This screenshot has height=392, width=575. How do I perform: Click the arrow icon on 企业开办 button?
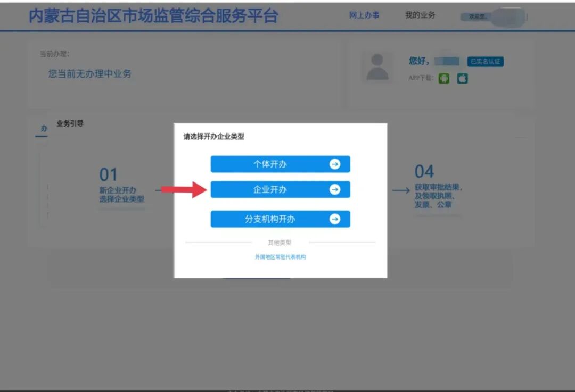click(334, 189)
